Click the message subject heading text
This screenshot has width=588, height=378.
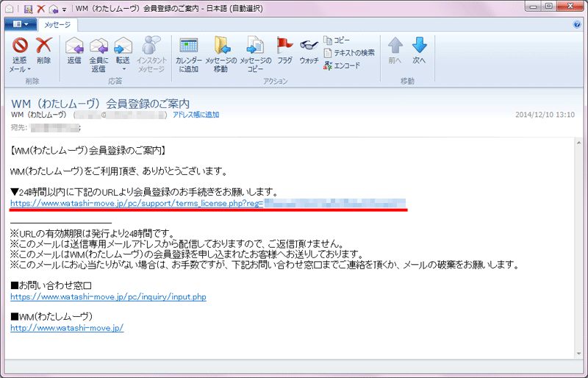pyautogui.click(x=101, y=104)
